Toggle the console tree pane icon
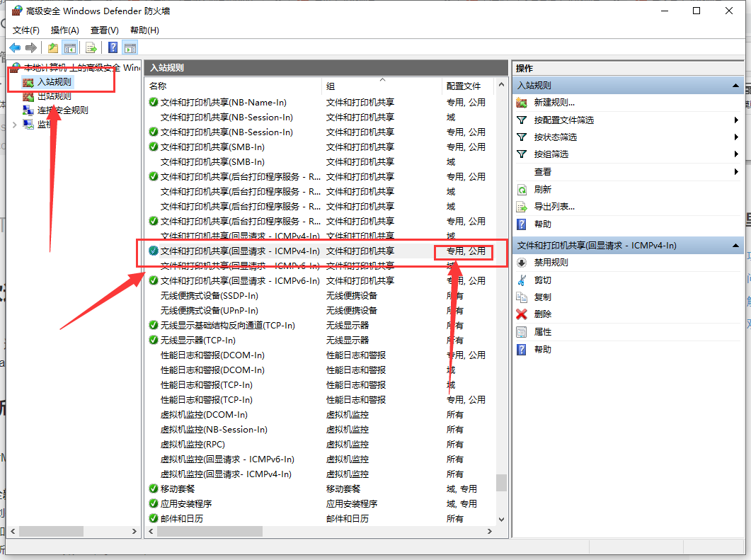Viewport: 751px width, 560px height. 70,47
